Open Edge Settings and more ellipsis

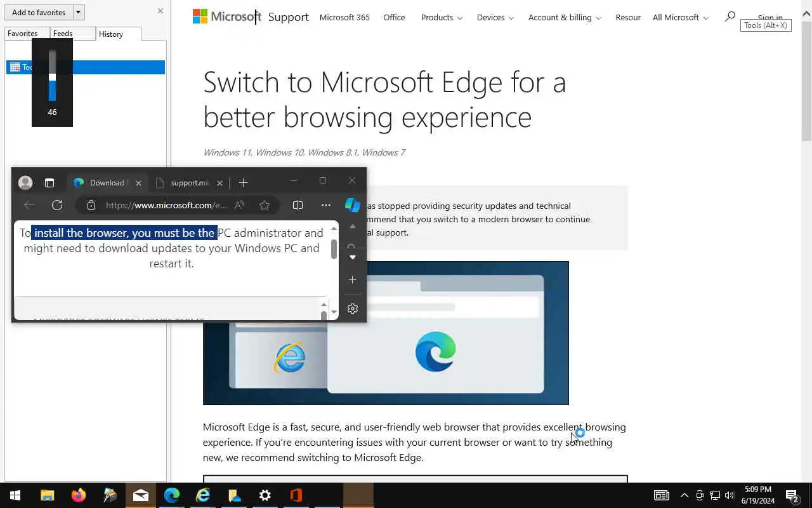(326, 205)
